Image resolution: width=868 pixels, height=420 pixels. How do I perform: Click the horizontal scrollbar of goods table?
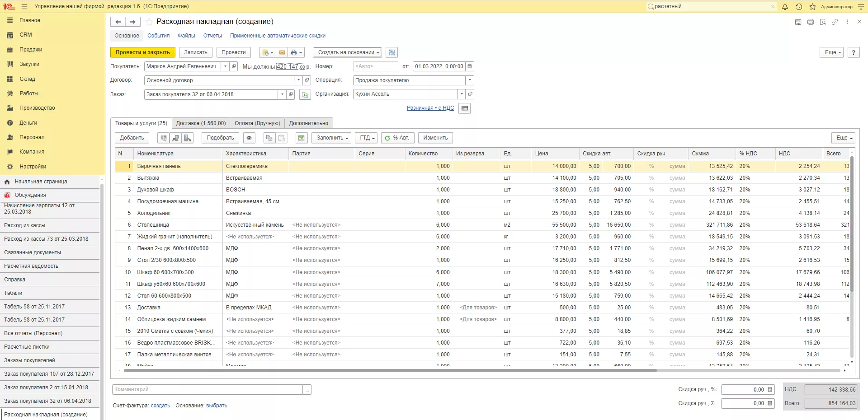coord(390,371)
